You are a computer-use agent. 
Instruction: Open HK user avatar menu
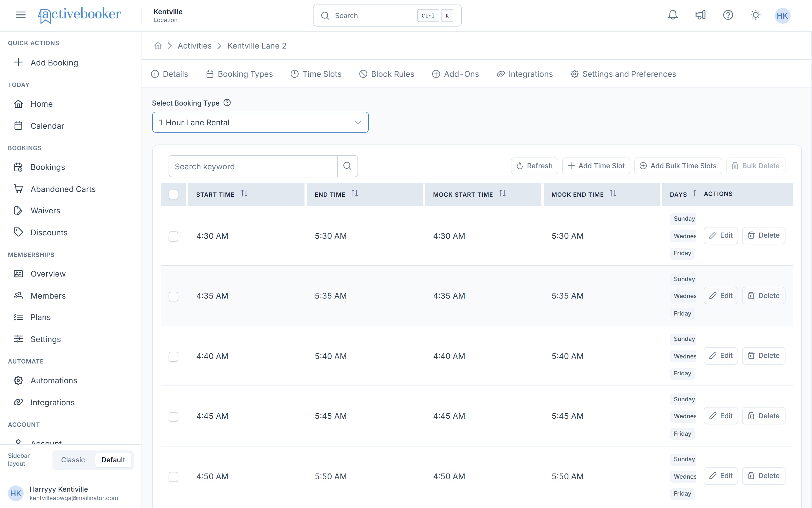pos(782,16)
